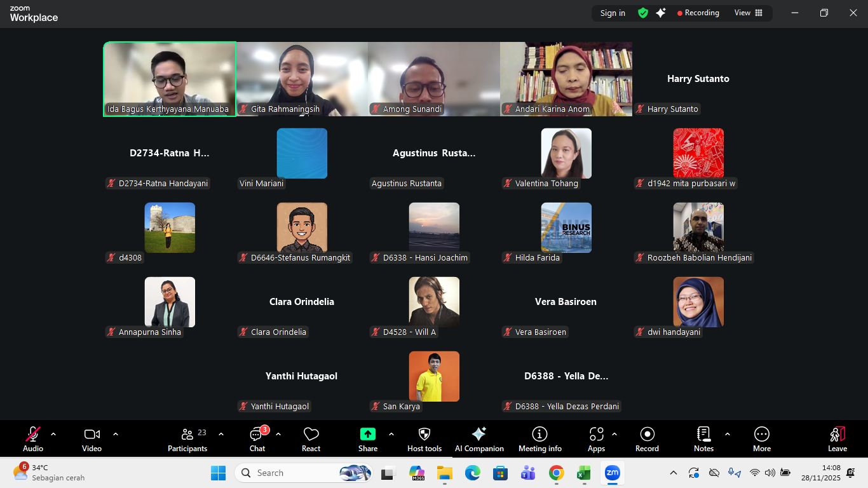Click the Sign in button
The width and height of the screenshot is (868, 488).
(x=613, y=13)
